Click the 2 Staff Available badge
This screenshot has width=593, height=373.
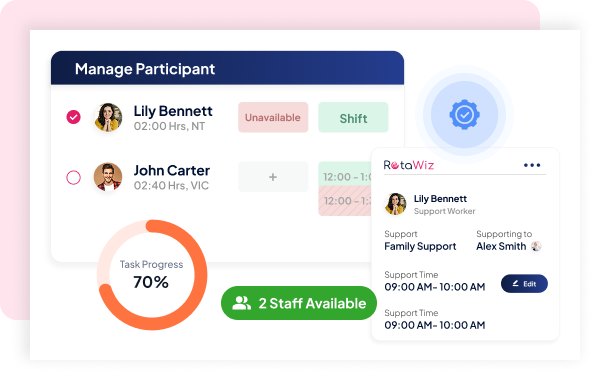299,303
